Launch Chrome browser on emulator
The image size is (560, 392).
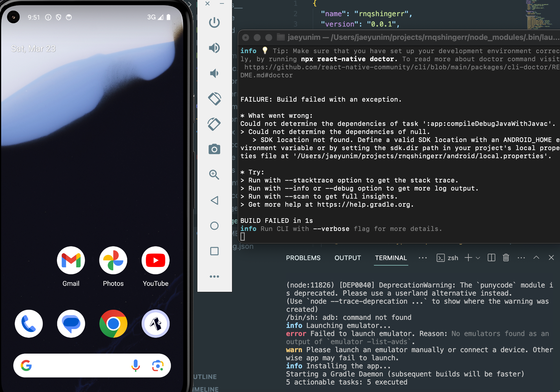coord(113,324)
